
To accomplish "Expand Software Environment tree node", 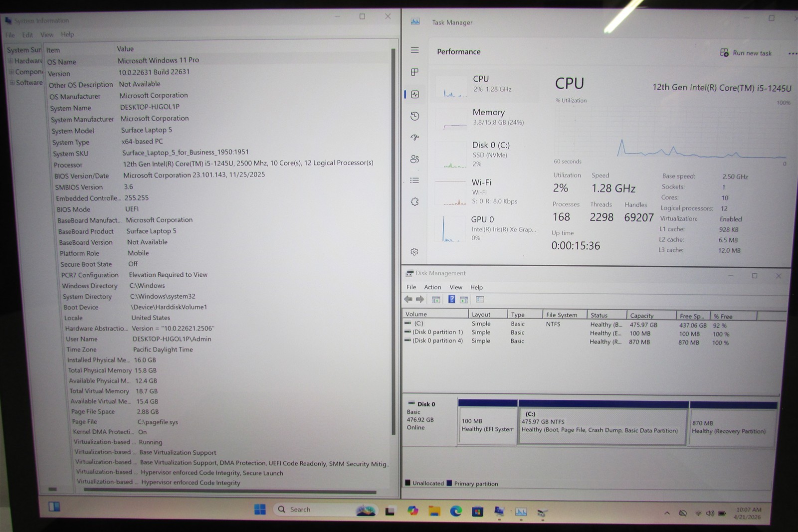I will (12, 83).
